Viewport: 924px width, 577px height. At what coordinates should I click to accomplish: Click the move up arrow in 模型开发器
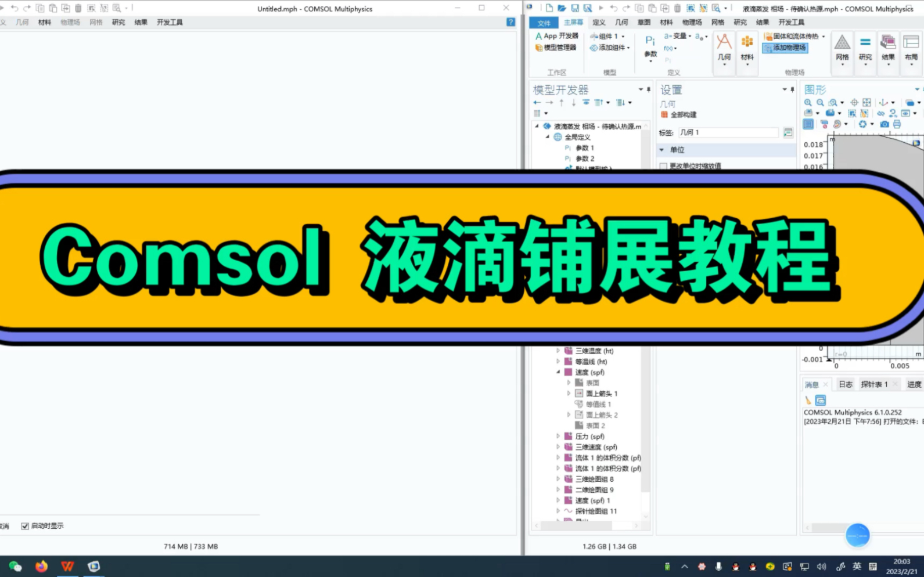(x=562, y=103)
